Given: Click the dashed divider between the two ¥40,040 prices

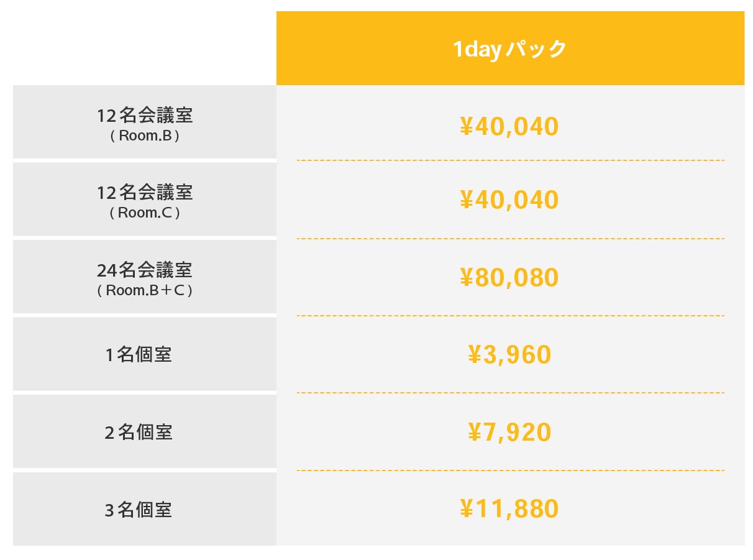Looking at the screenshot, I should point(509,160).
